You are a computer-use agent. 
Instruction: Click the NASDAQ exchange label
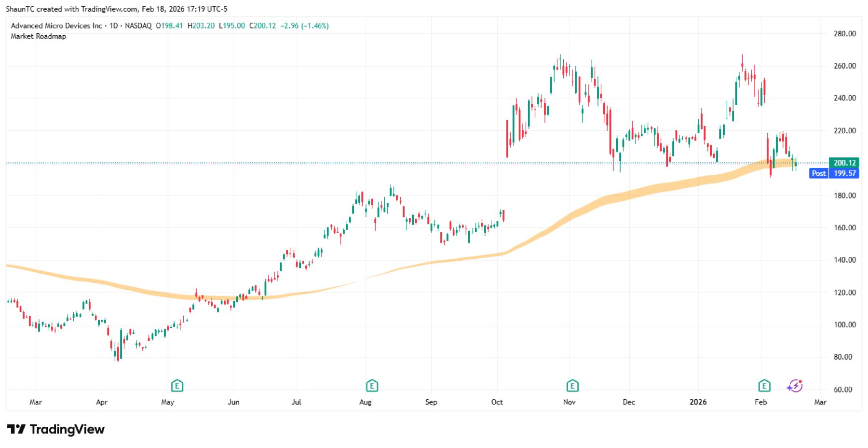pos(138,26)
